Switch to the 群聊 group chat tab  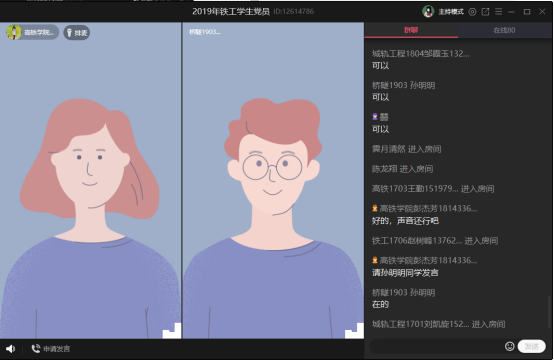tap(411, 30)
